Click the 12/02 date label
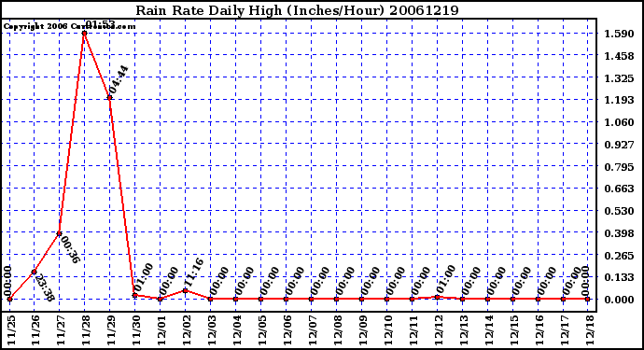This screenshot has width=644, height=350. pyautogui.click(x=187, y=330)
